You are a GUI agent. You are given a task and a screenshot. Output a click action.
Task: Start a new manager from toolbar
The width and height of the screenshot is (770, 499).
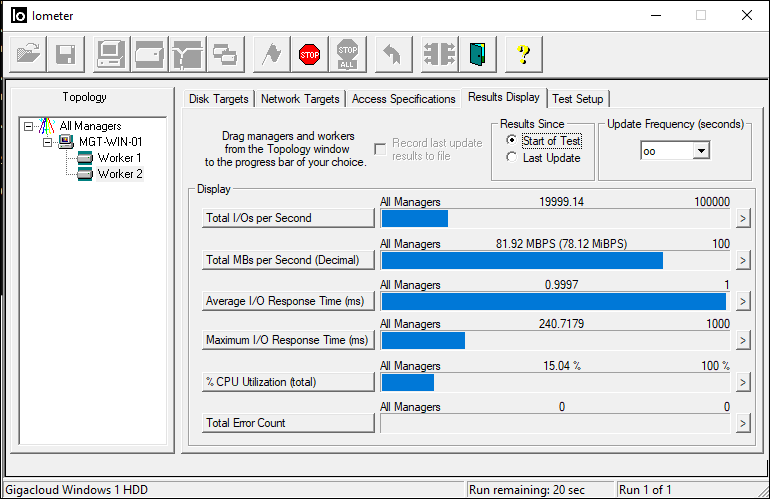click(109, 54)
